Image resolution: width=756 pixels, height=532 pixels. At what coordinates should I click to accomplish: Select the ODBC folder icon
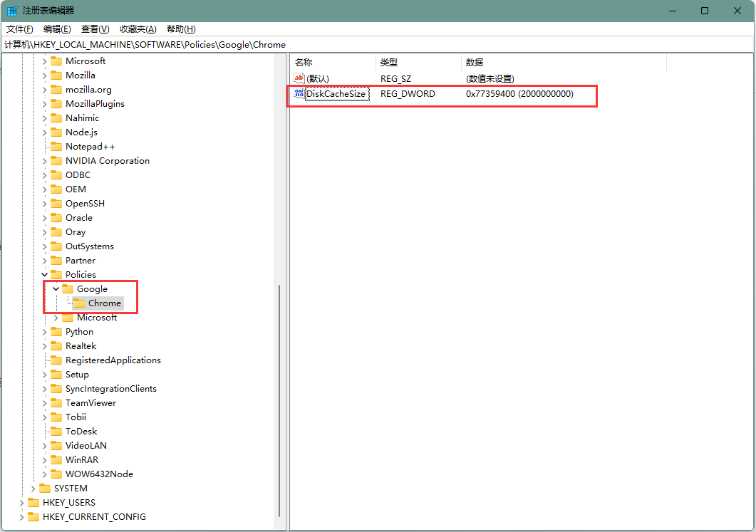pos(56,175)
